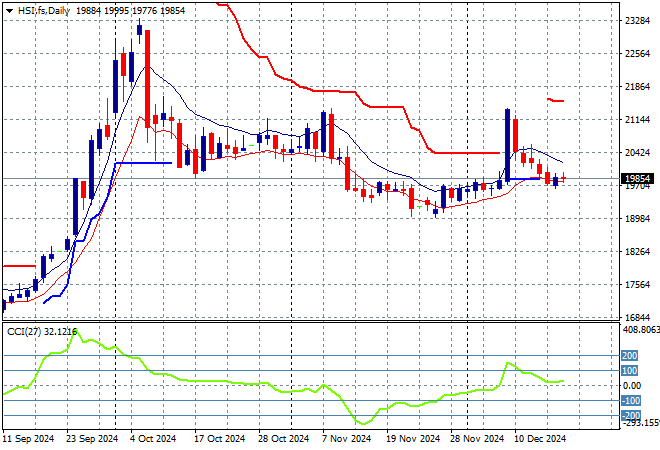
Task: Select the 10 Dec 2024 date label
Action: pos(539,438)
